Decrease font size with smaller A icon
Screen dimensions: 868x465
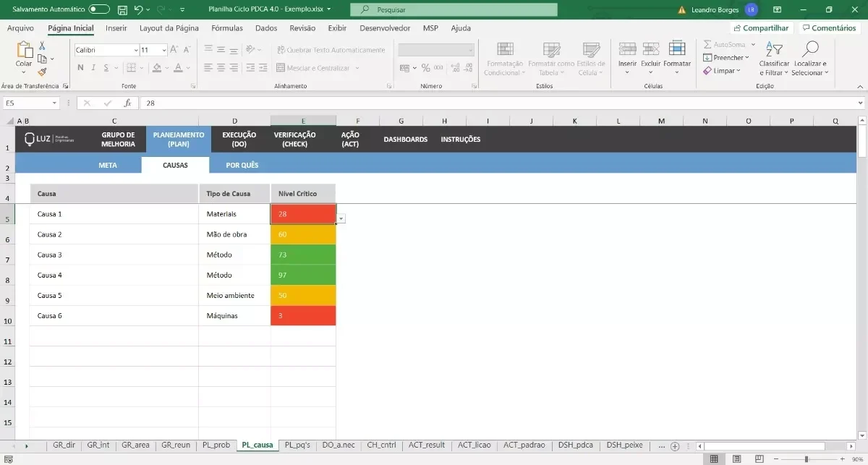coord(188,50)
